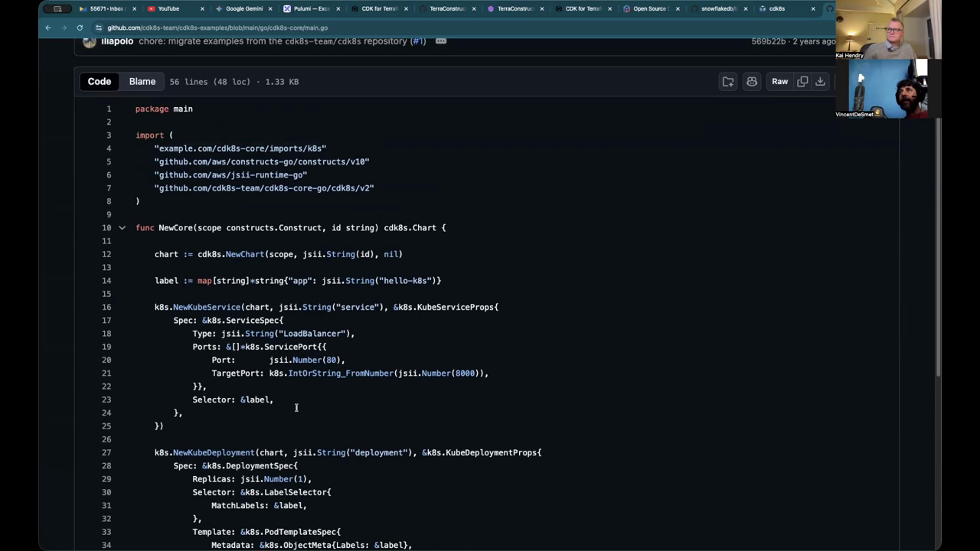Click the site info icon in address bar
This screenshot has height=551, width=980.
pos(98,28)
